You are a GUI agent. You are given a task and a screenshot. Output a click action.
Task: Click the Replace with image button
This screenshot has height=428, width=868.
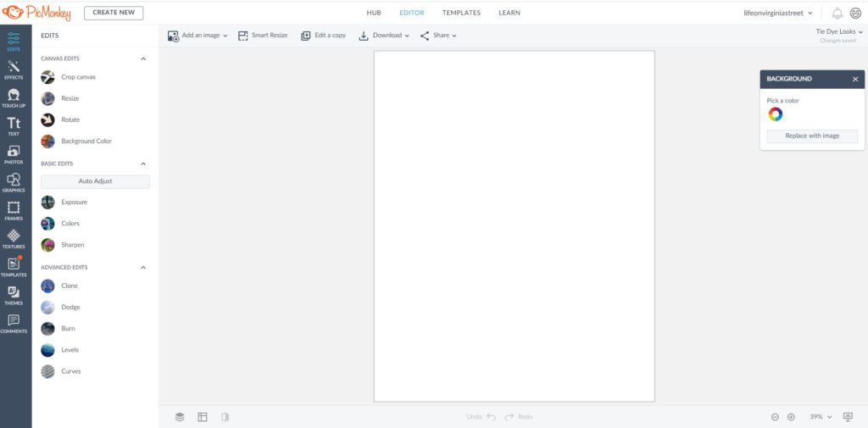point(812,136)
